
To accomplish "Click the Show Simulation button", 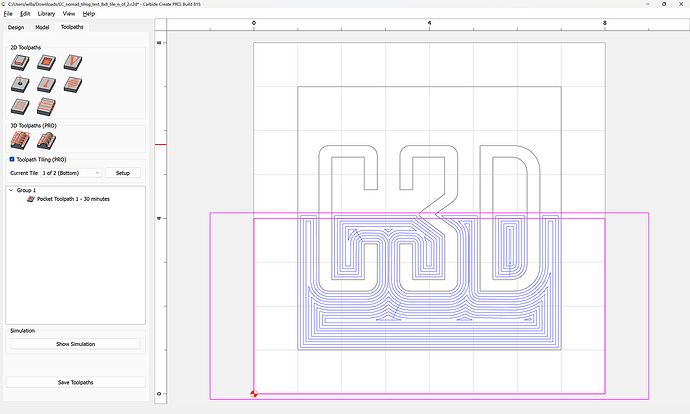I will (x=76, y=344).
